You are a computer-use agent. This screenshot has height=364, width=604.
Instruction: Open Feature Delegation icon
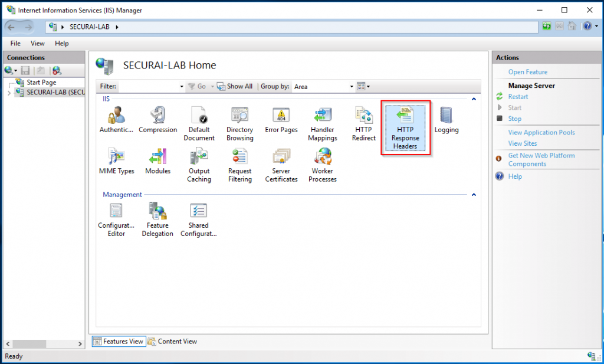(157, 219)
